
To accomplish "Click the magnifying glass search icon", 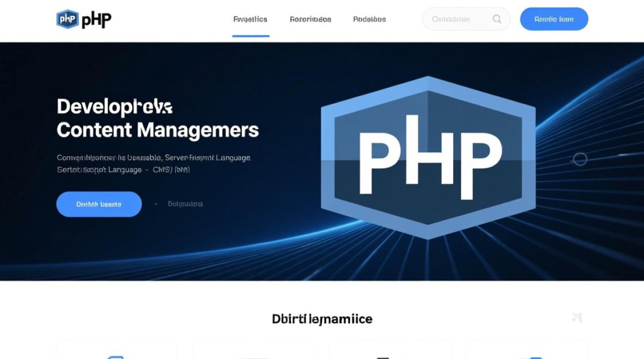I will [497, 19].
